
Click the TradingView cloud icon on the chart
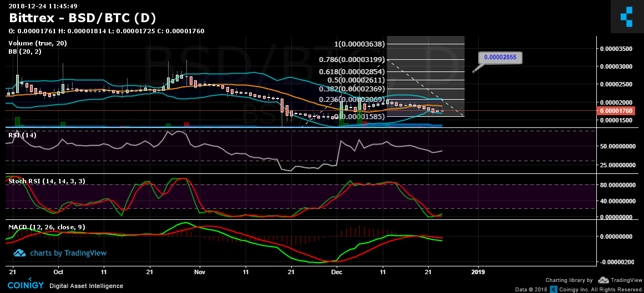20,253
